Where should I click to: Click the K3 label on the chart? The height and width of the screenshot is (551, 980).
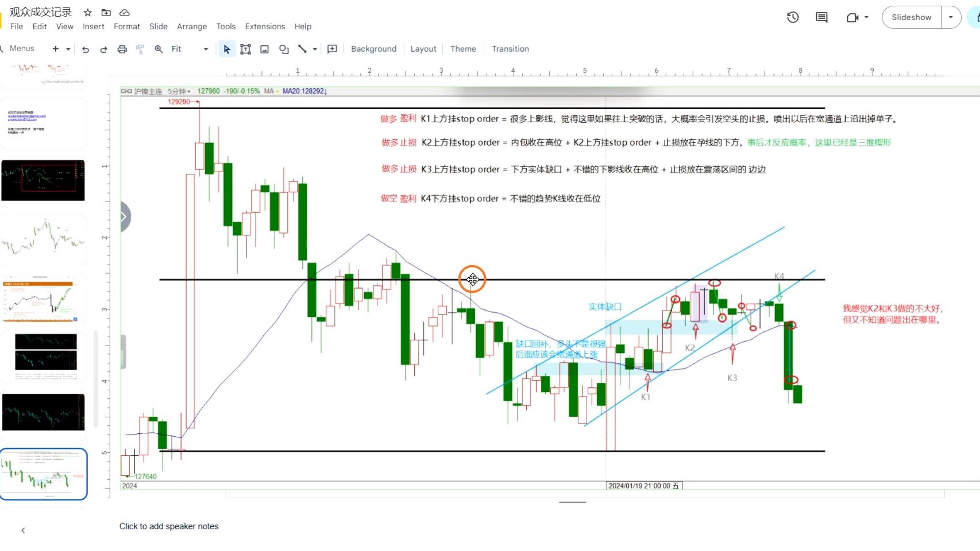pyautogui.click(x=732, y=378)
